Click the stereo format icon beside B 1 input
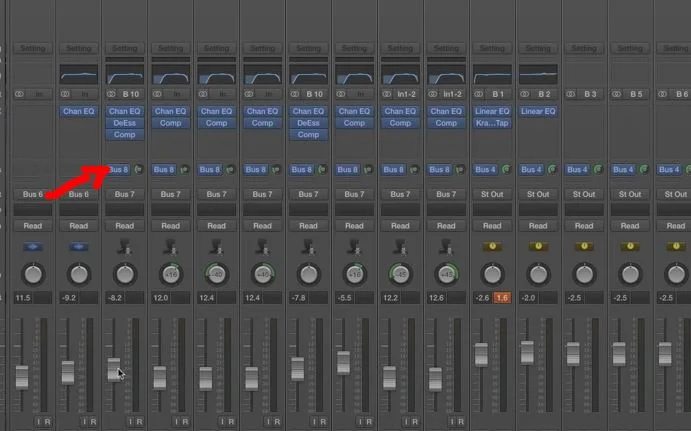The image size is (691, 431). (x=479, y=94)
